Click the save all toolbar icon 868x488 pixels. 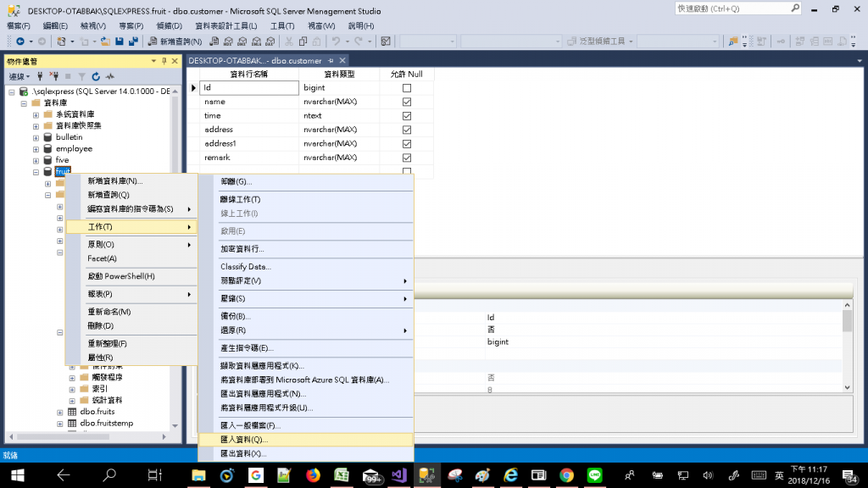pyautogui.click(x=133, y=42)
